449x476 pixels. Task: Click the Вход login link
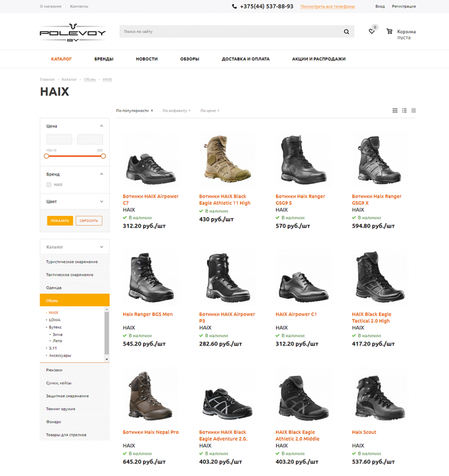click(380, 7)
